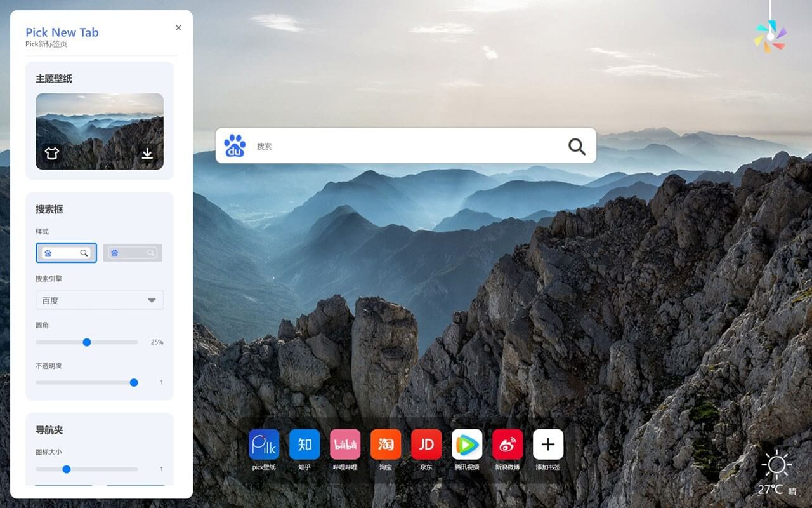Click the 添加书签 plus button
This screenshot has height=508, width=812.
click(548, 444)
